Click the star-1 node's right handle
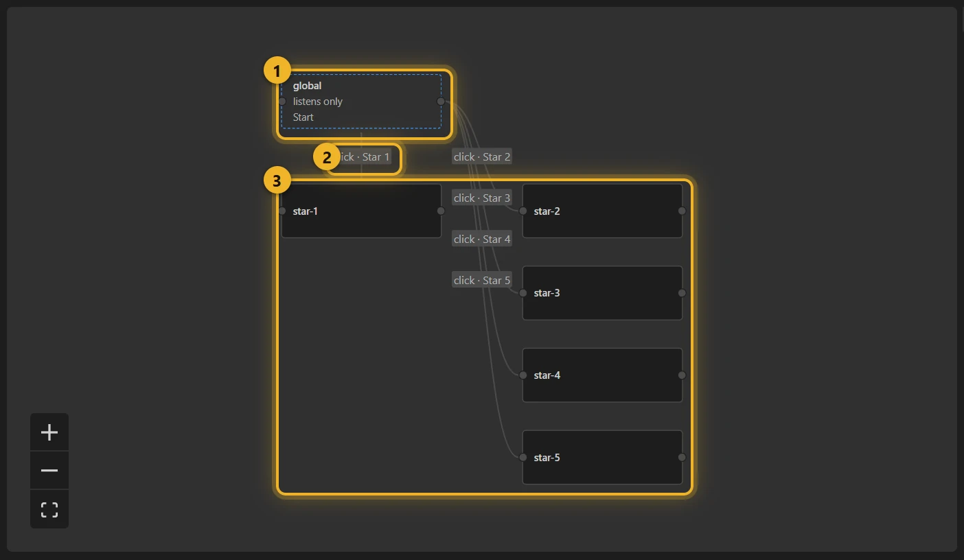 (441, 211)
